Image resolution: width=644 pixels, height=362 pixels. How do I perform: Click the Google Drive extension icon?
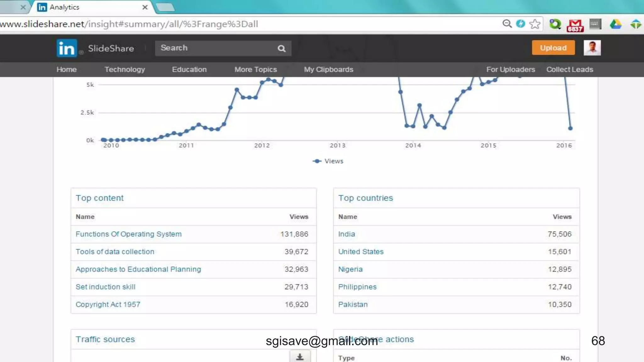[x=615, y=24]
